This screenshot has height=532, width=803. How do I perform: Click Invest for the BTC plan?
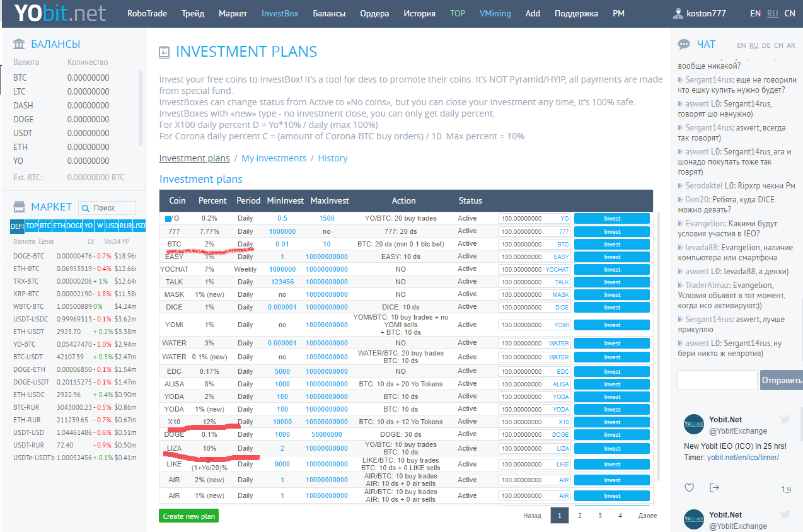(x=611, y=244)
